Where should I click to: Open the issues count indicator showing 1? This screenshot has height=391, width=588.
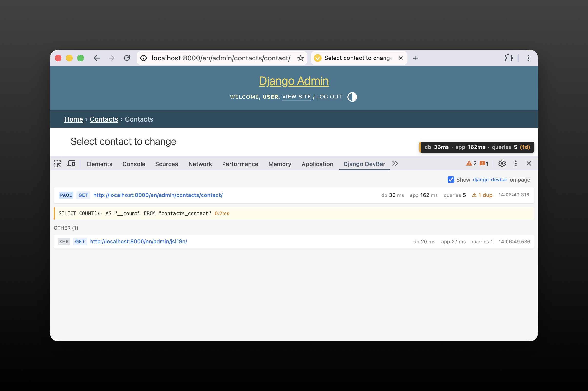[x=484, y=164]
